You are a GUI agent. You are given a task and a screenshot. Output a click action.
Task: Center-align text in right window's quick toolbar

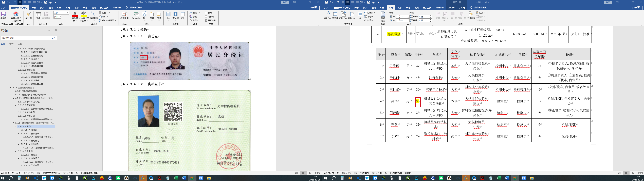click(x=347, y=2)
